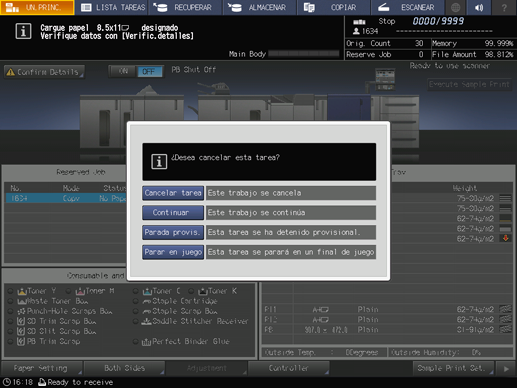Switch to the LISTA TAREAS tab

pos(113,7)
